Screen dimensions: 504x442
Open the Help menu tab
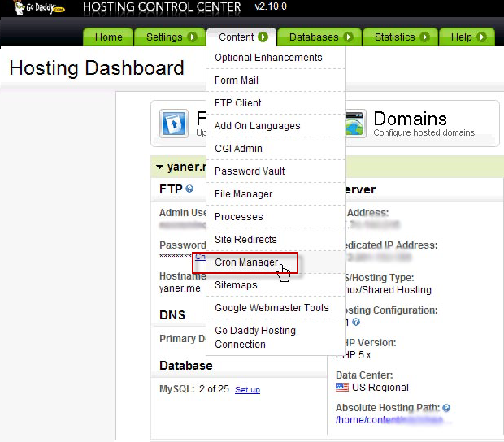click(x=467, y=37)
